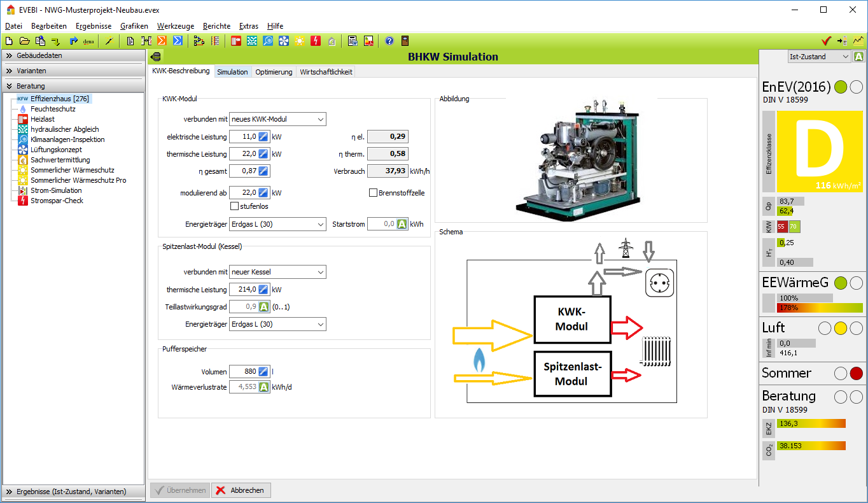Click the yellow Luft status circle
This screenshot has width=868, height=503.
(x=841, y=328)
